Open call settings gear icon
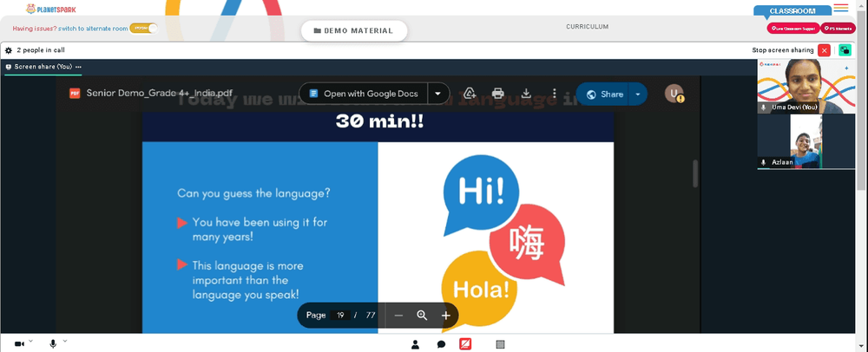 [x=9, y=50]
